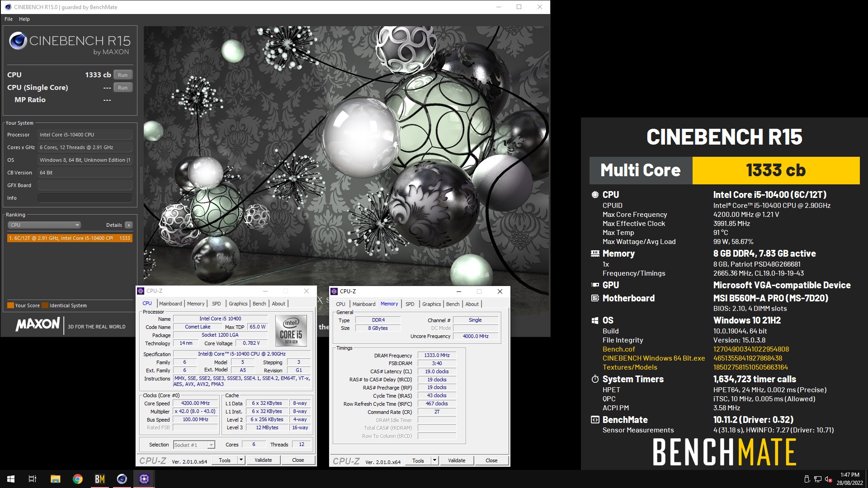Screen dimensions: 868x488
Task: Open the File menu in Cinebench
Action: tap(9, 19)
